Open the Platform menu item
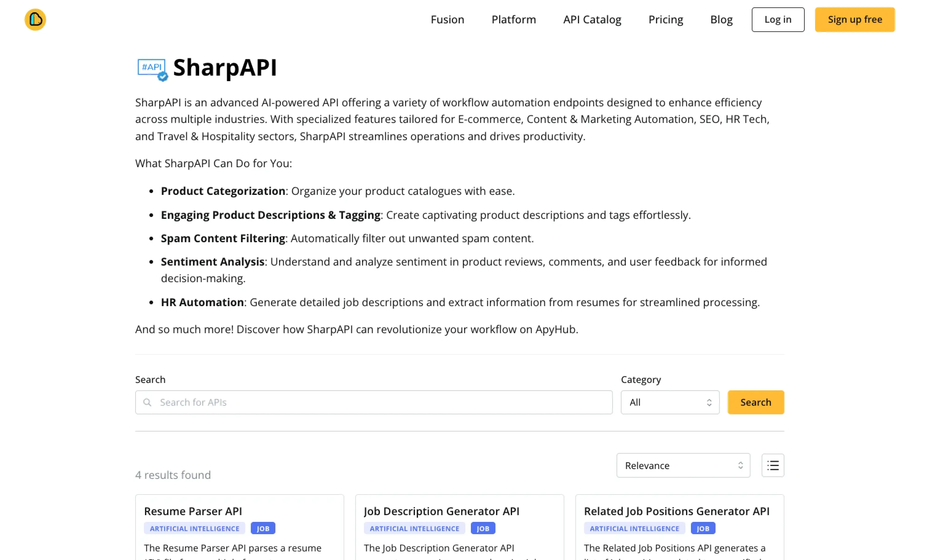 point(514,20)
